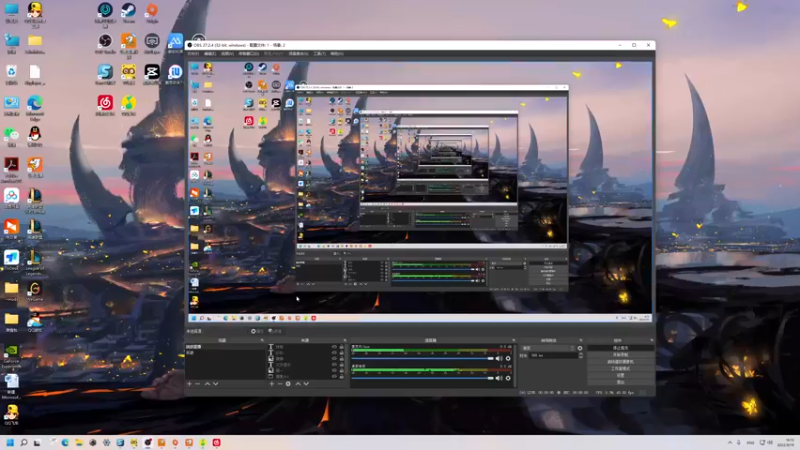Pop out the Audio Mixer dock
This screenshot has height=450, width=800.
pos(514,340)
